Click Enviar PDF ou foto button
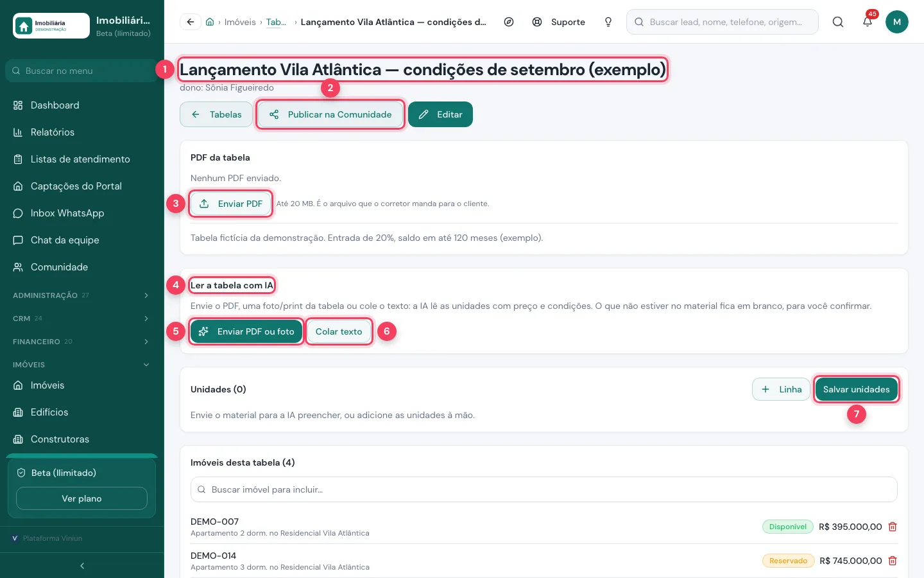924x578 pixels. point(246,331)
